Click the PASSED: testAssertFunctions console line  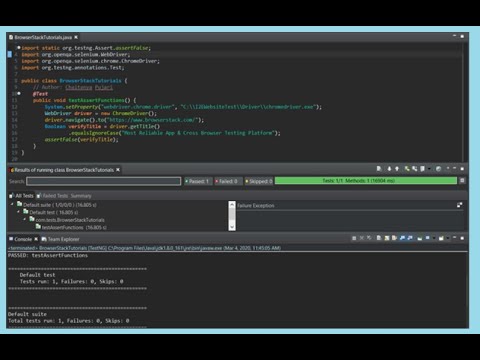[x=48, y=255]
